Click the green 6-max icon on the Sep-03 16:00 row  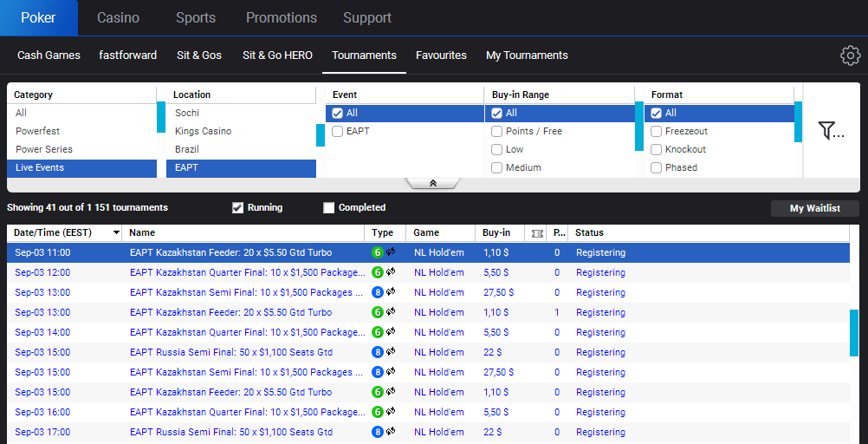[378, 412]
